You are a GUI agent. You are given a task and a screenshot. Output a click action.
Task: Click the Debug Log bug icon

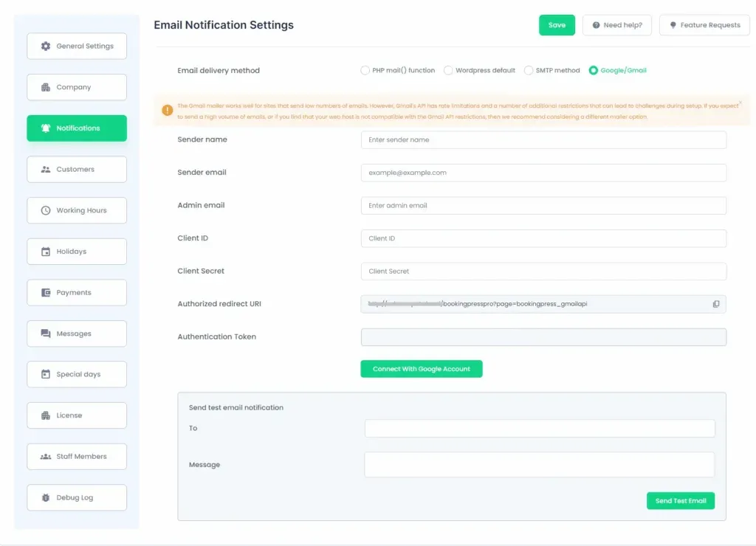pyautogui.click(x=45, y=497)
